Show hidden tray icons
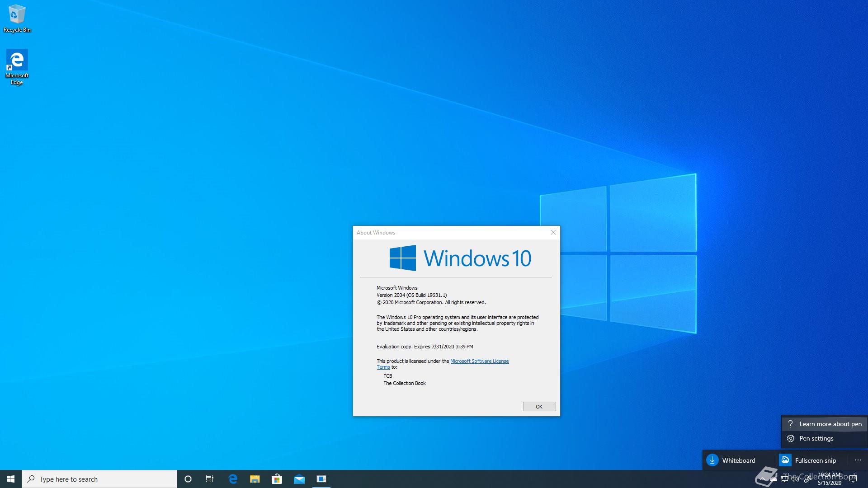Image resolution: width=868 pixels, height=488 pixels. coord(763,479)
